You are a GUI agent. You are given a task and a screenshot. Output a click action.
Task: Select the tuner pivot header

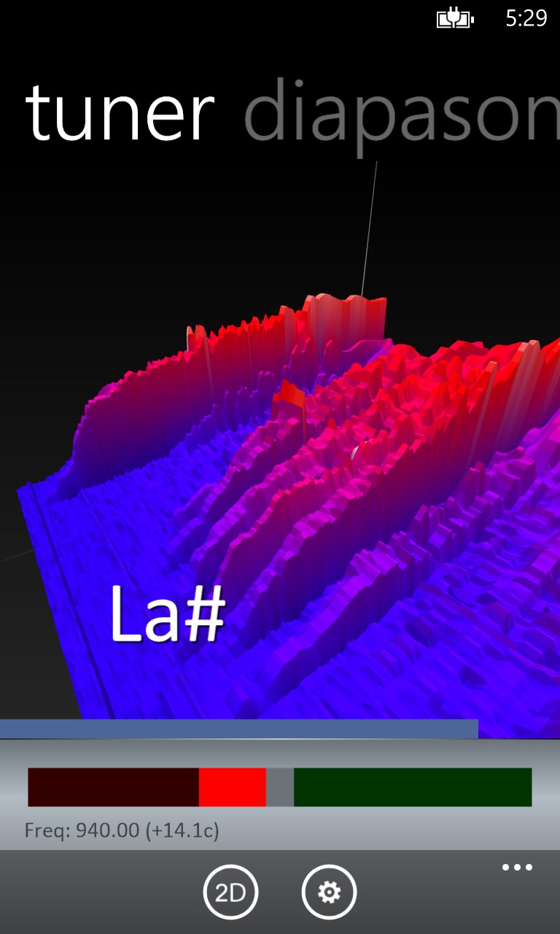(x=120, y=115)
